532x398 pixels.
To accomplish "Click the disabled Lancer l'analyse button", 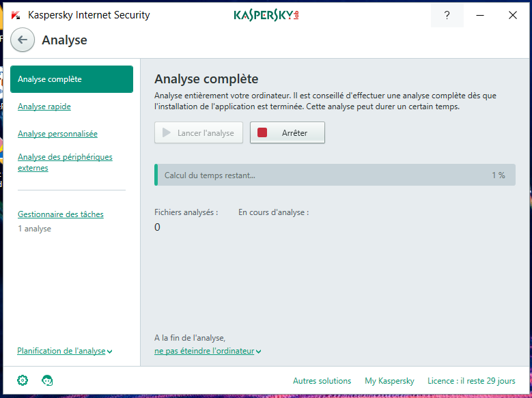I will [199, 132].
